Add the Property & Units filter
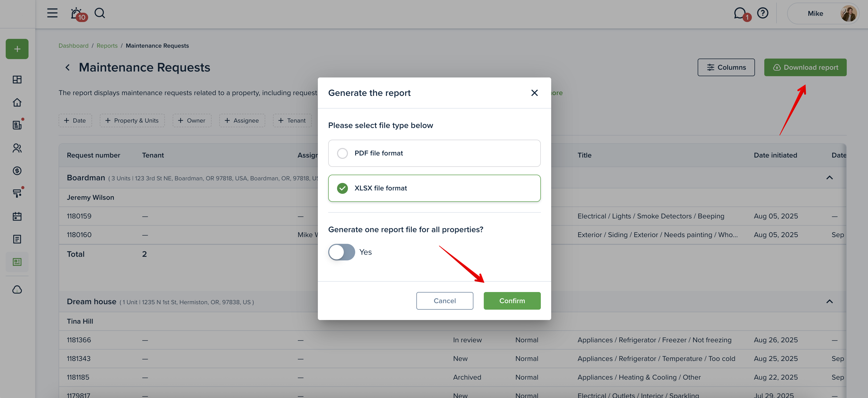The width and height of the screenshot is (868, 398). tap(132, 120)
